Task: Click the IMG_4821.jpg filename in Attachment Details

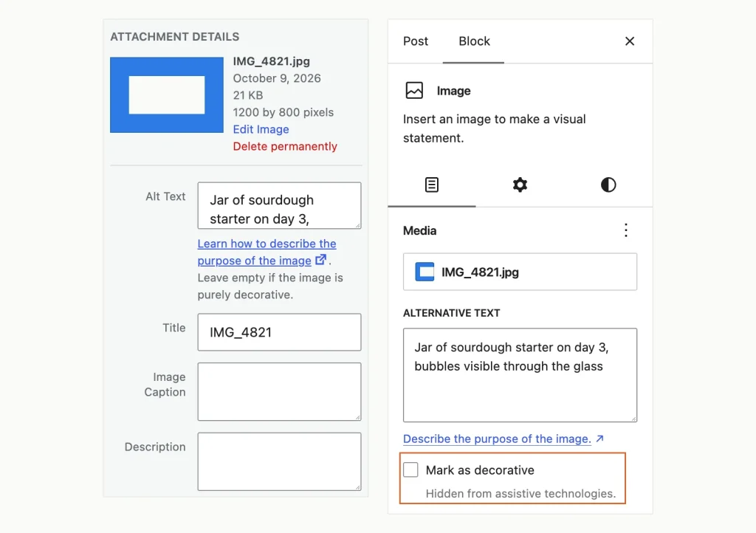Action: click(272, 61)
